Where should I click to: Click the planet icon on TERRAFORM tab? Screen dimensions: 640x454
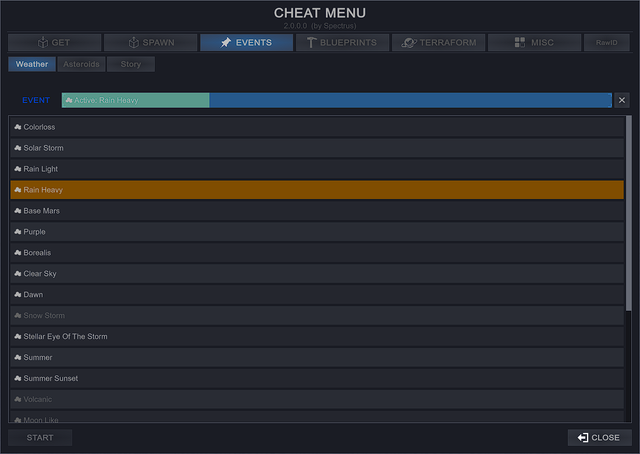pyautogui.click(x=409, y=42)
